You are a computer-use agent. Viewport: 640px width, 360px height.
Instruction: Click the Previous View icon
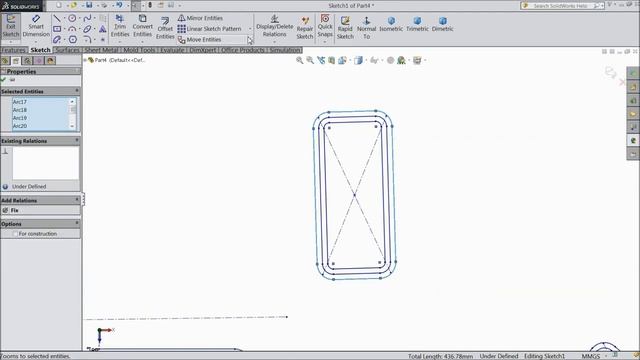tap(321, 60)
